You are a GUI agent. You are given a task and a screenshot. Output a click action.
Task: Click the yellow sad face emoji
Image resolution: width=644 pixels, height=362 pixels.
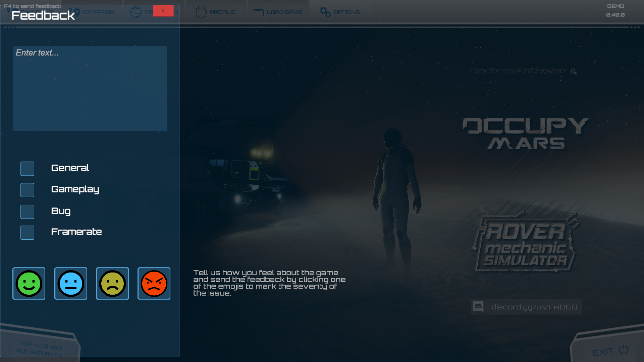pyautogui.click(x=112, y=284)
